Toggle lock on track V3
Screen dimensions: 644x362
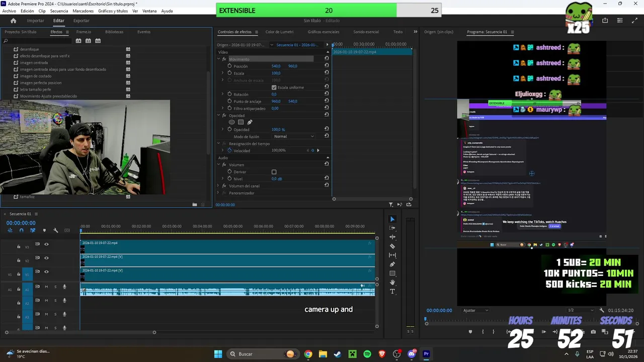pos(19,246)
